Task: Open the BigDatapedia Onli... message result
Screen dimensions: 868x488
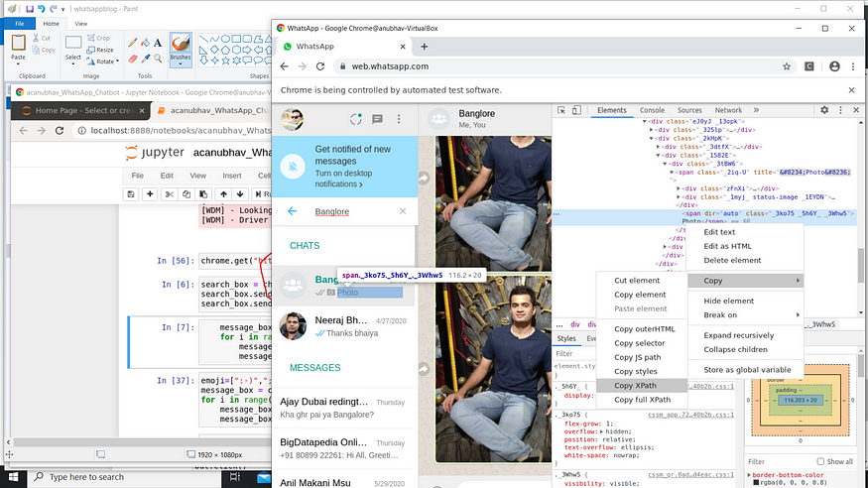Action: point(343,448)
